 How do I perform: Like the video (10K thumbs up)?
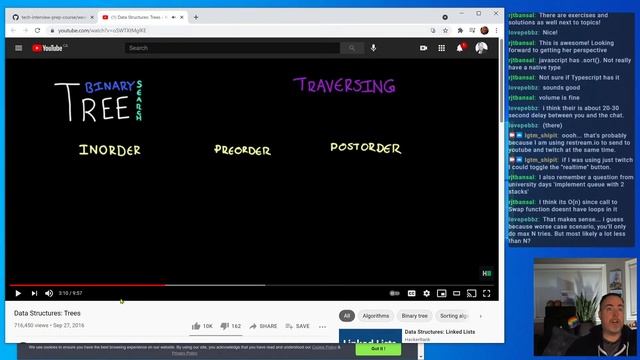click(x=202, y=326)
